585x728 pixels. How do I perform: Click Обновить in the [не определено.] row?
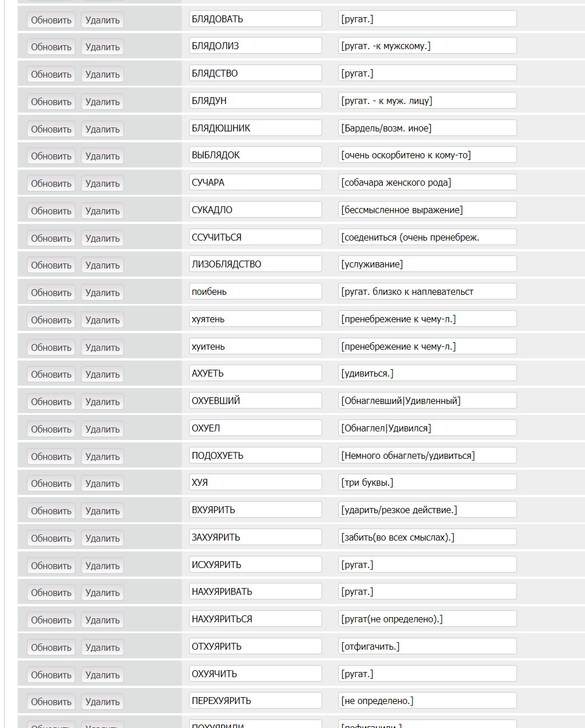[x=51, y=702]
